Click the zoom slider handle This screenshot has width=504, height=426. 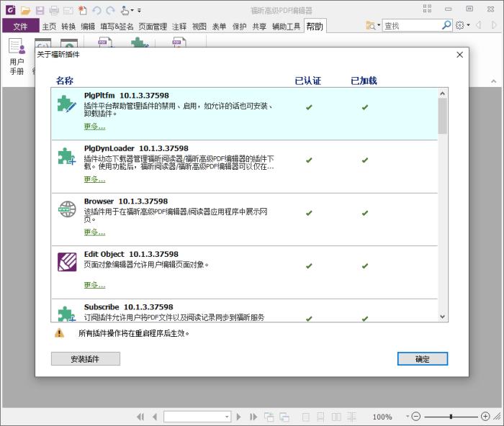tap(451, 417)
